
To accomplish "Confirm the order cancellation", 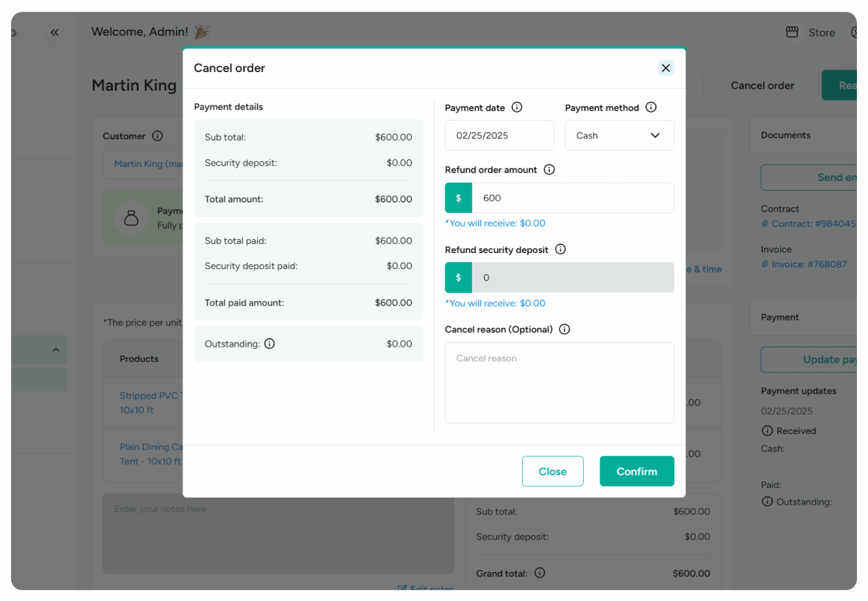I will pos(636,471).
